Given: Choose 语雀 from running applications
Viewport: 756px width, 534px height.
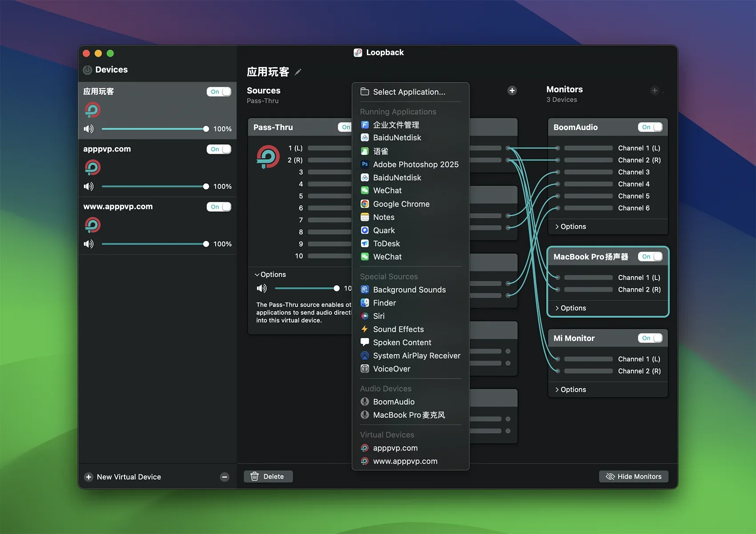Looking at the screenshot, I should coord(410,151).
